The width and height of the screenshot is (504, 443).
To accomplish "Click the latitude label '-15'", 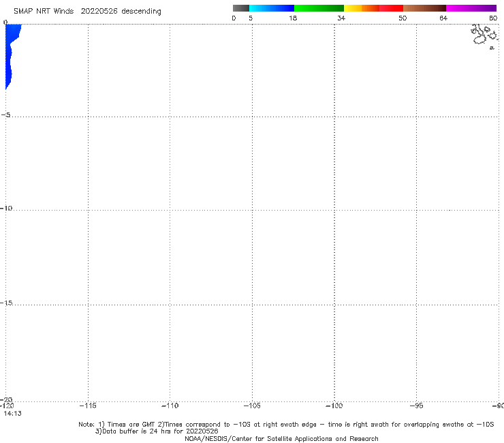I will pyautogui.click(x=6, y=303).
